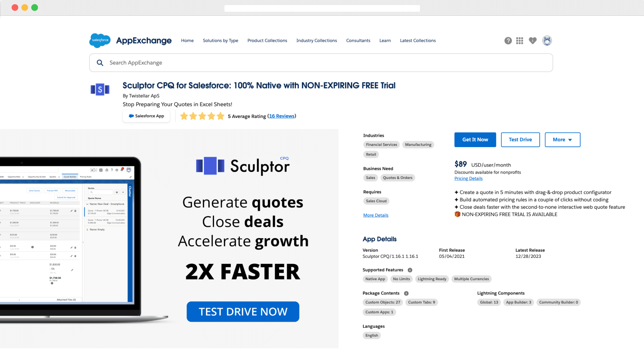The image size is (644, 362).
Task: Click the Salesforce AppExchange logo
Action: (x=130, y=40)
